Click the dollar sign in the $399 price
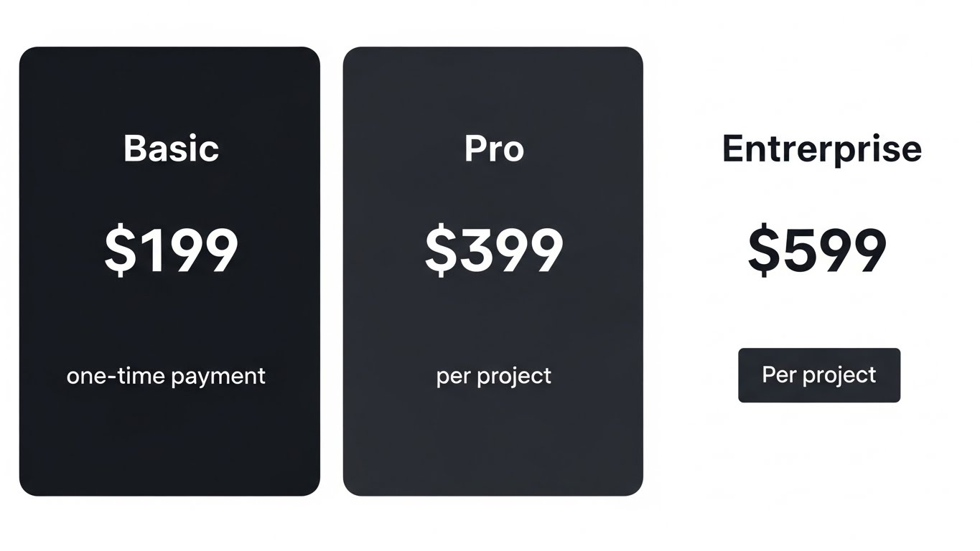 (x=440, y=251)
